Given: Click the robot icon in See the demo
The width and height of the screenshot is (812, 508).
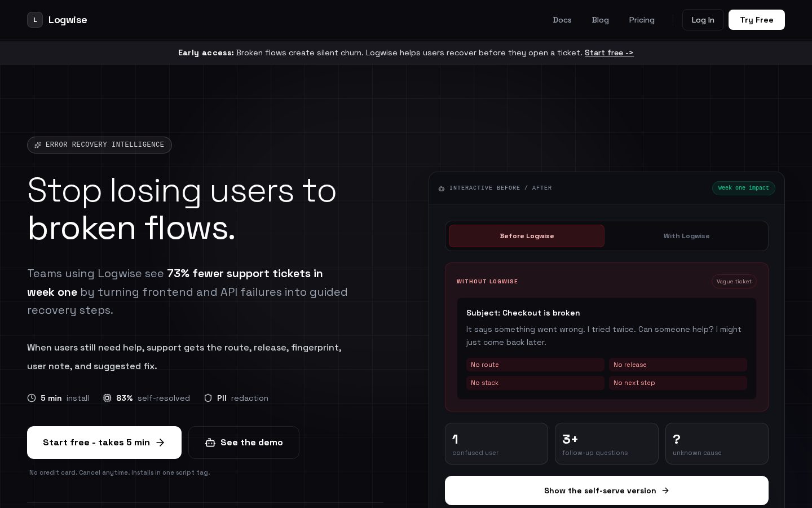Looking at the screenshot, I should pyautogui.click(x=210, y=443).
